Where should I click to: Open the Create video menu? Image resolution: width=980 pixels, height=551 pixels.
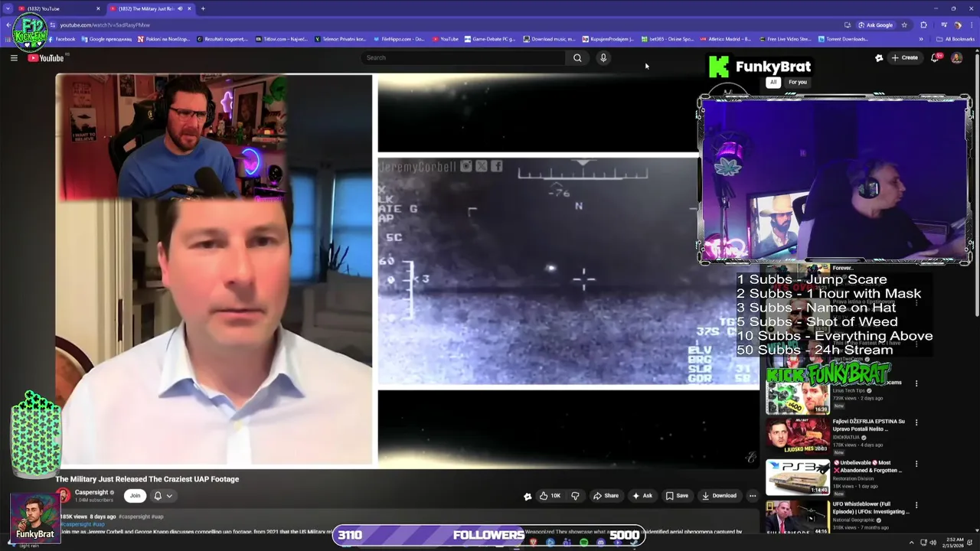click(904, 57)
